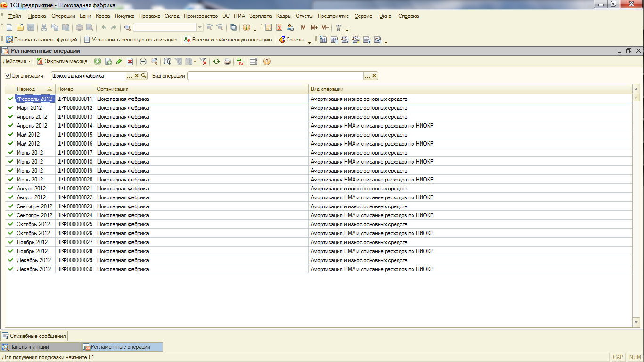Open the Банк menu

(85, 16)
